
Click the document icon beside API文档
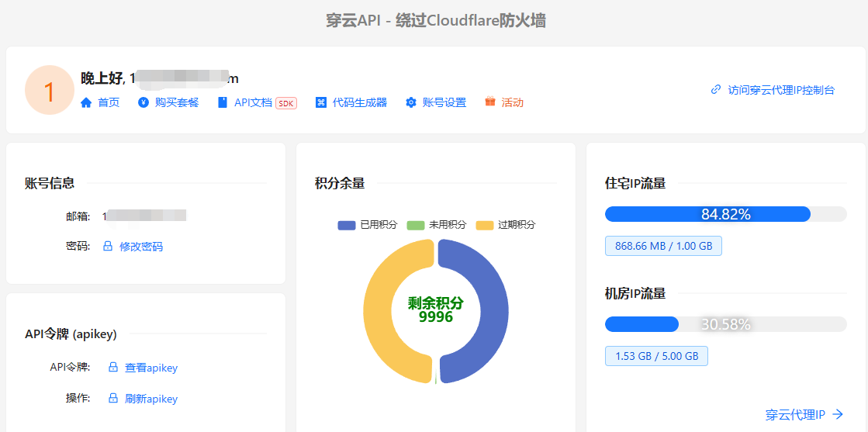point(223,102)
